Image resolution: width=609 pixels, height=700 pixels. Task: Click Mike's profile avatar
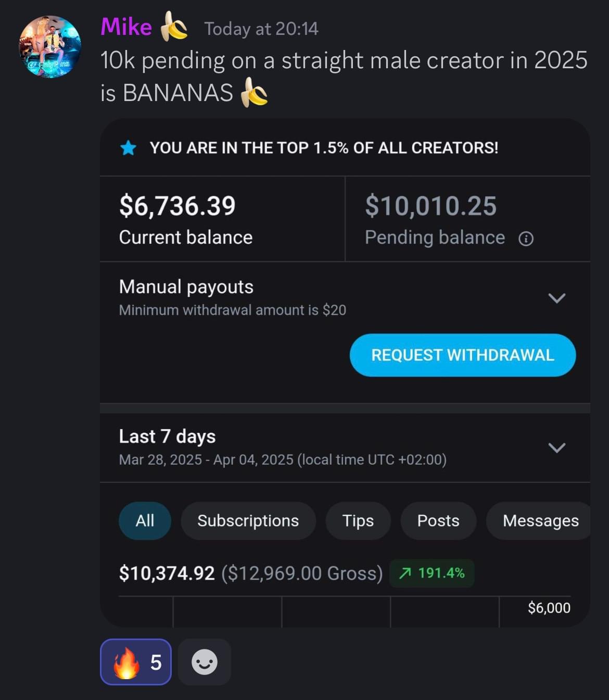coord(50,47)
